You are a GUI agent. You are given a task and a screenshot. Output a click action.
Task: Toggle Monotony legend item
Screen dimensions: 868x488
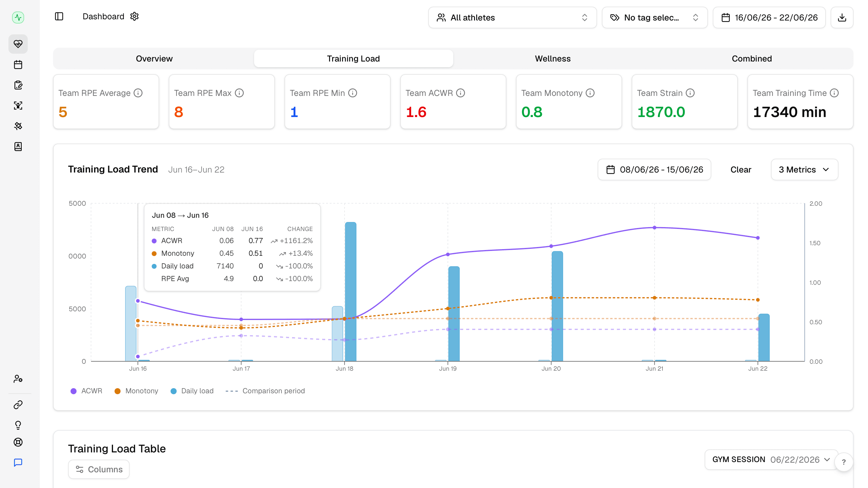136,391
